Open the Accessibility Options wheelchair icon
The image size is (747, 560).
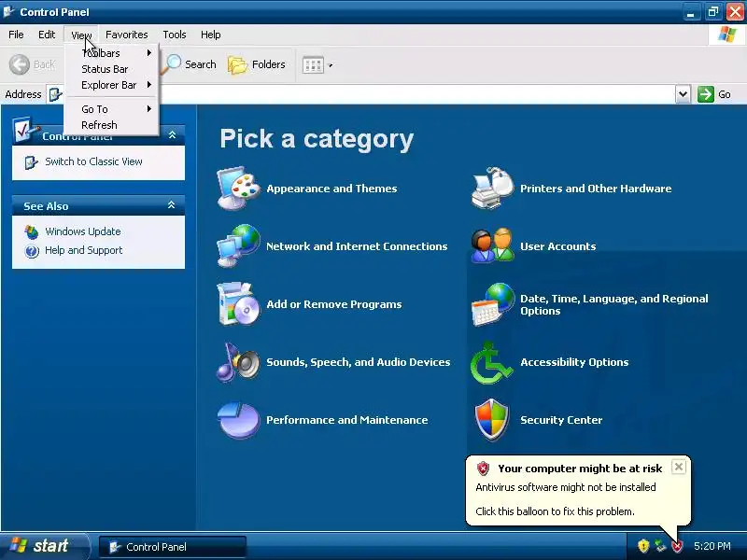pos(492,362)
